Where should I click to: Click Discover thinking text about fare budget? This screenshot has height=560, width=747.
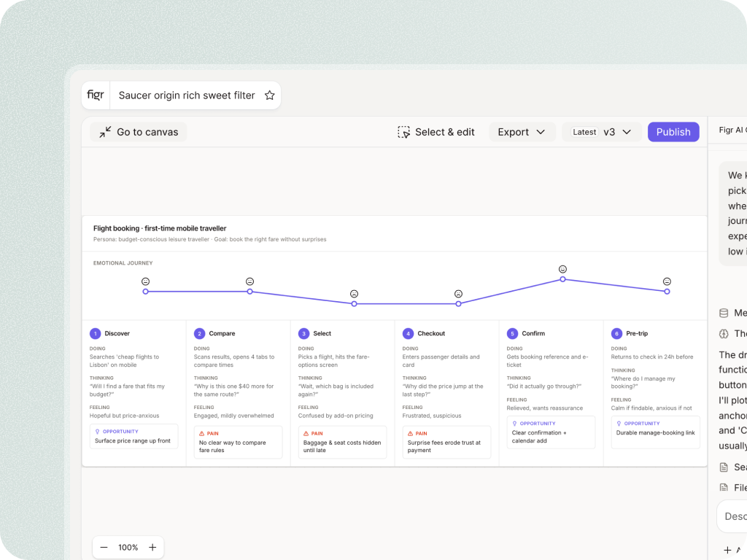coord(127,391)
